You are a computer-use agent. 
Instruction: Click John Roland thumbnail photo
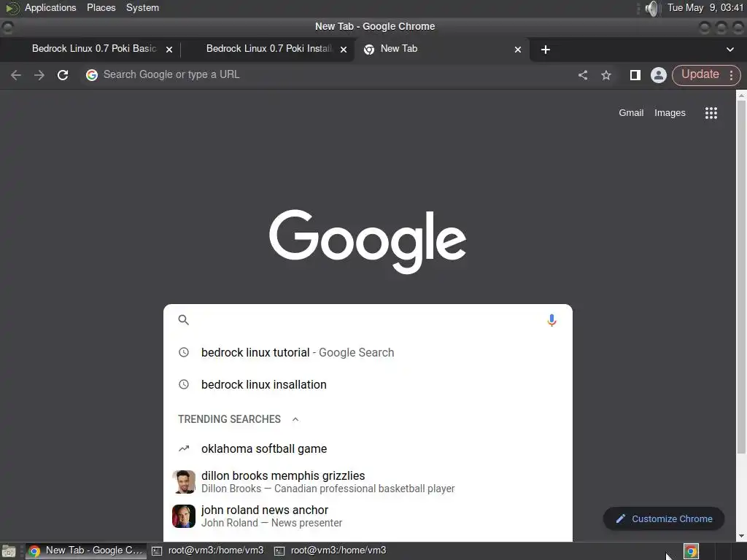pyautogui.click(x=183, y=516)
